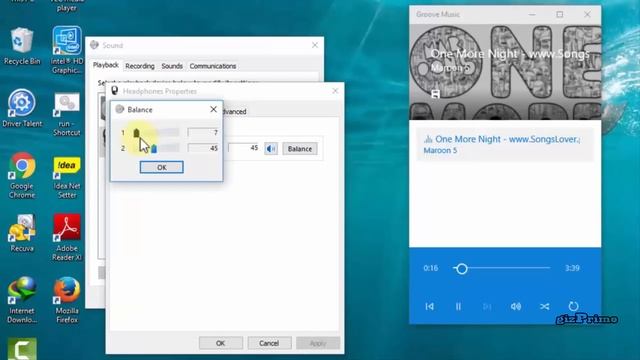Switch to Recording tab in Sound window
This screenshot has width=640, height=360.
pyautogui.click(x=140, y=66)
